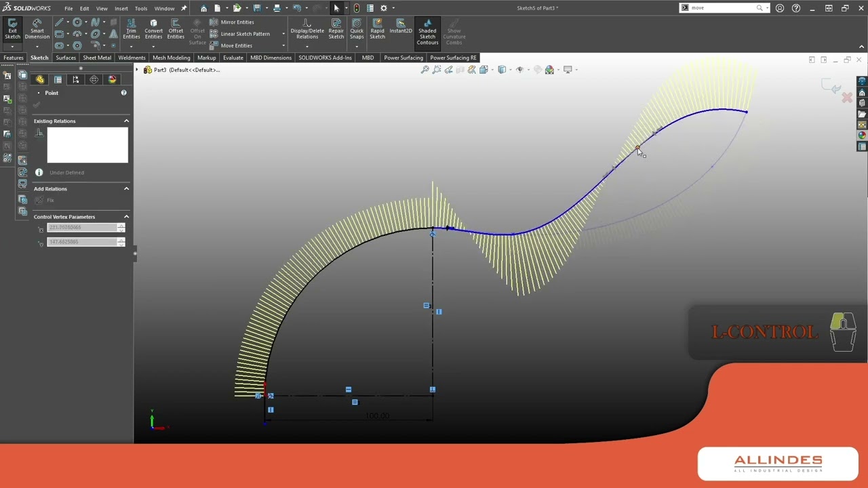Switch to the Evaluate tab
The height and width of the screenshot is (488, 868).
point(233,58)
